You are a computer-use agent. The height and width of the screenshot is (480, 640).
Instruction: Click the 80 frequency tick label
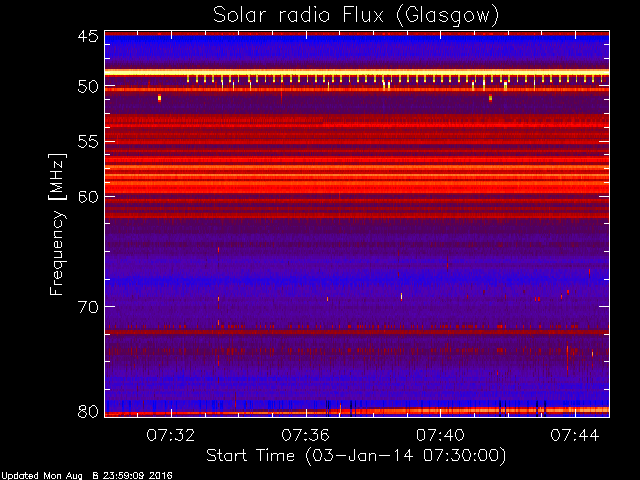coord(88,411)
